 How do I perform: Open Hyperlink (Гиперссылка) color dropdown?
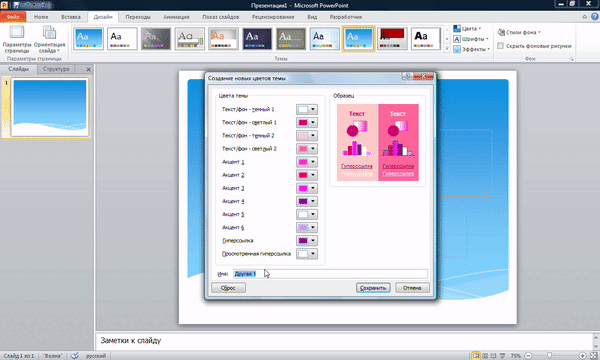[307, 241]
